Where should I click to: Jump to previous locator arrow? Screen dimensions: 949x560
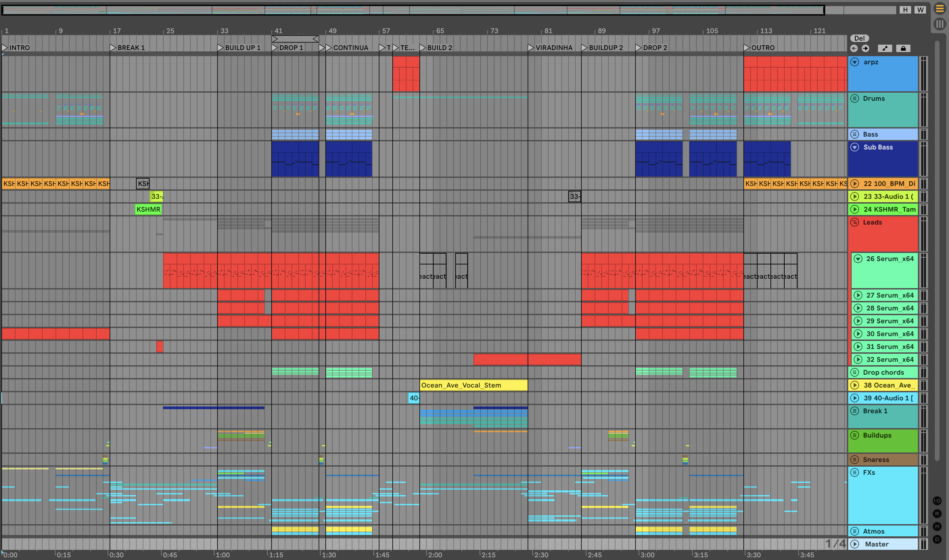854,48
